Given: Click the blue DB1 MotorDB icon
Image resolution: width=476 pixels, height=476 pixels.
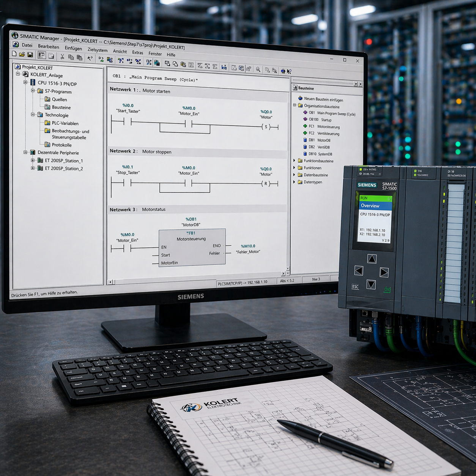Looking at the screenshot, I should click(x=305, y=140).
